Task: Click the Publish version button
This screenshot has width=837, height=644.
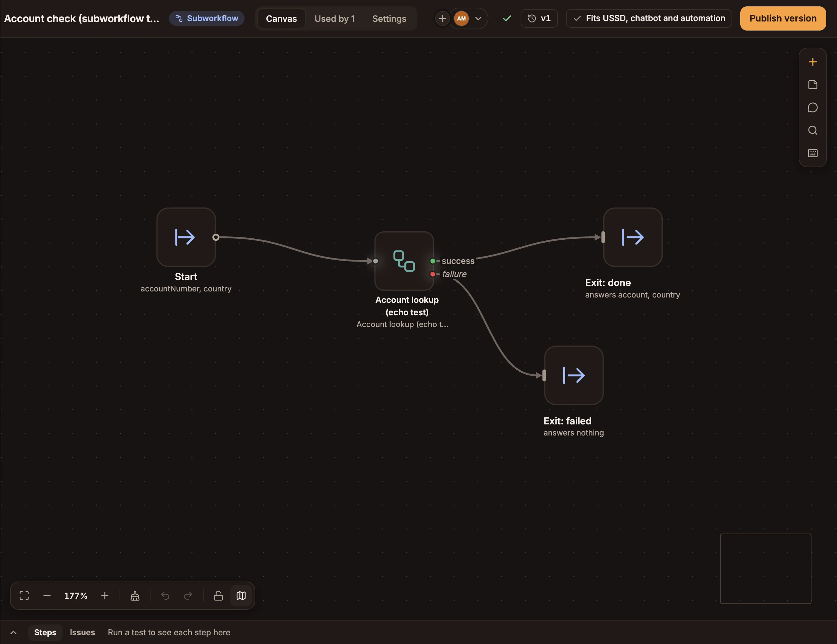Action: click(783, 18)
